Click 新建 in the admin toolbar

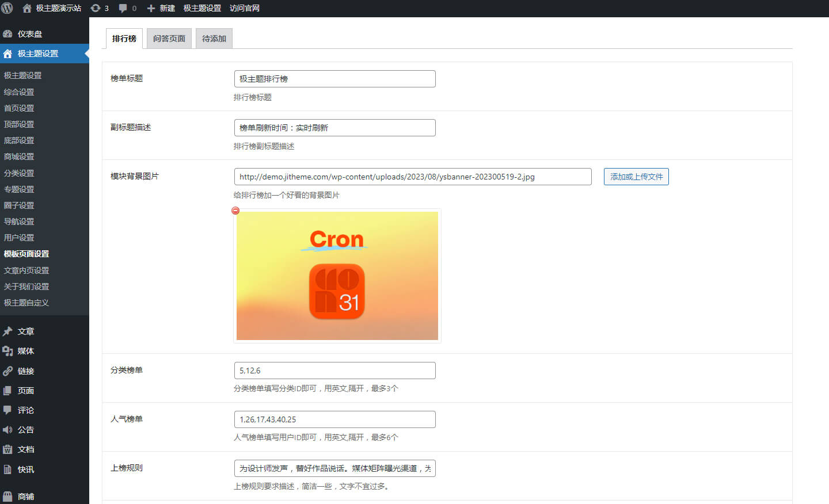click(x=161, y=8)
